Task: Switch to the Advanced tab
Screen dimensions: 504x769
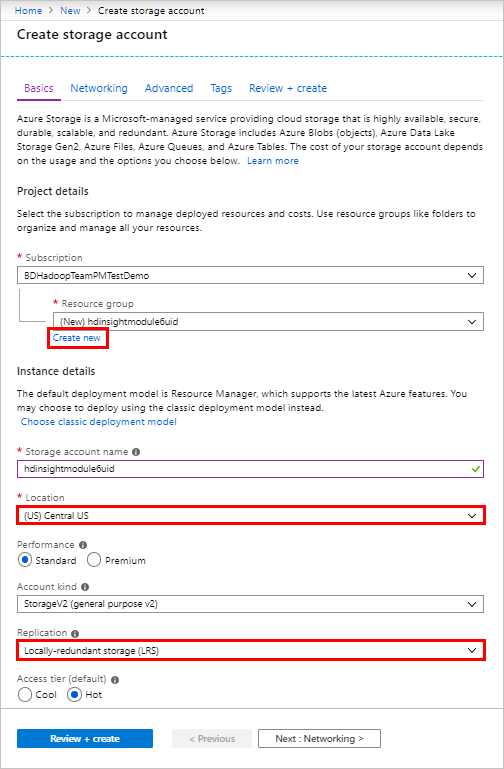Action: [x=169, y=88]
